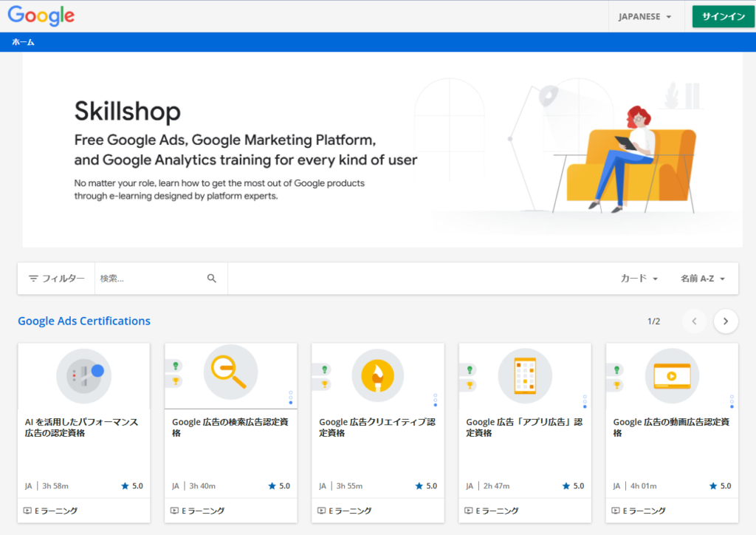Click the Google logo

click(41, 16)
